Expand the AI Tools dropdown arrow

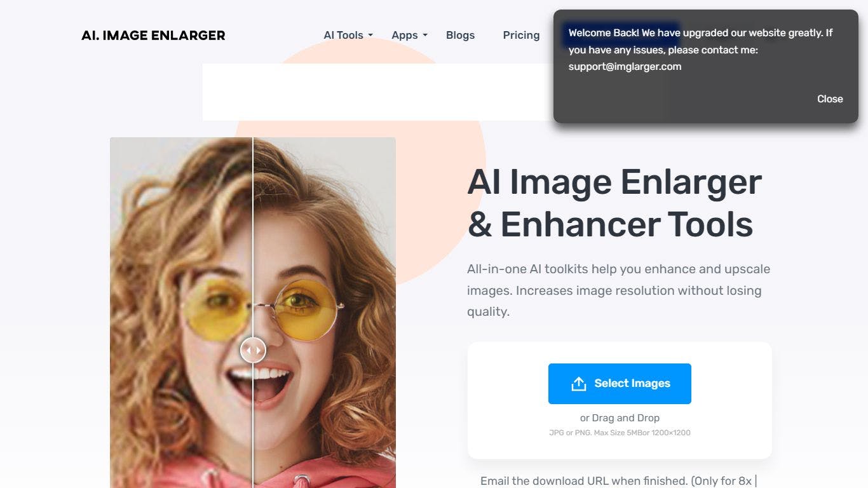point(370,36)
